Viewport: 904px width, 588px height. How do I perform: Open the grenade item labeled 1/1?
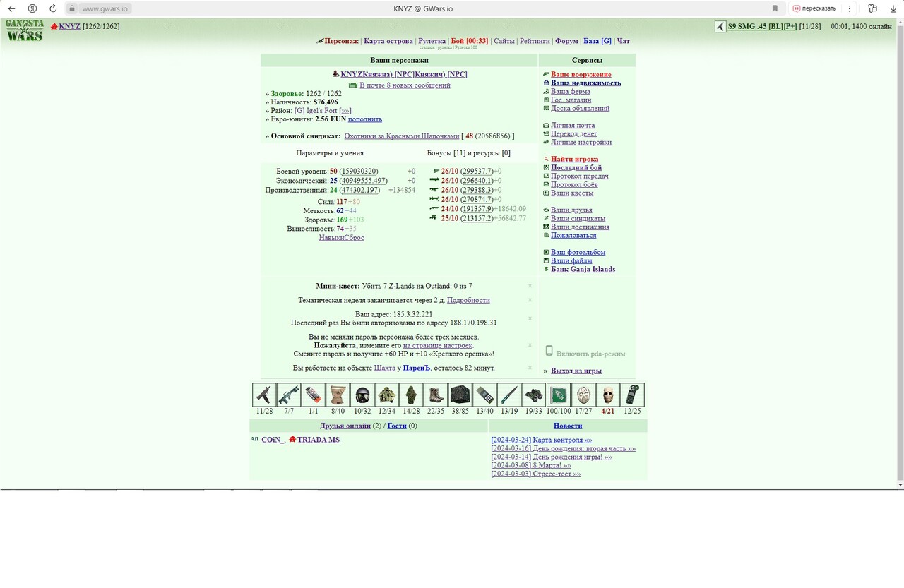[314, 395]
